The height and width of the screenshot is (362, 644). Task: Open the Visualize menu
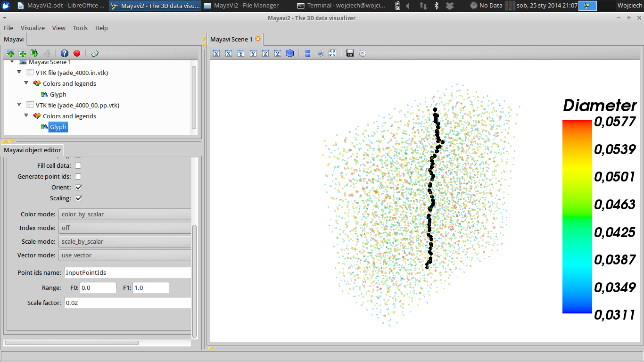(x=33, y=28)
